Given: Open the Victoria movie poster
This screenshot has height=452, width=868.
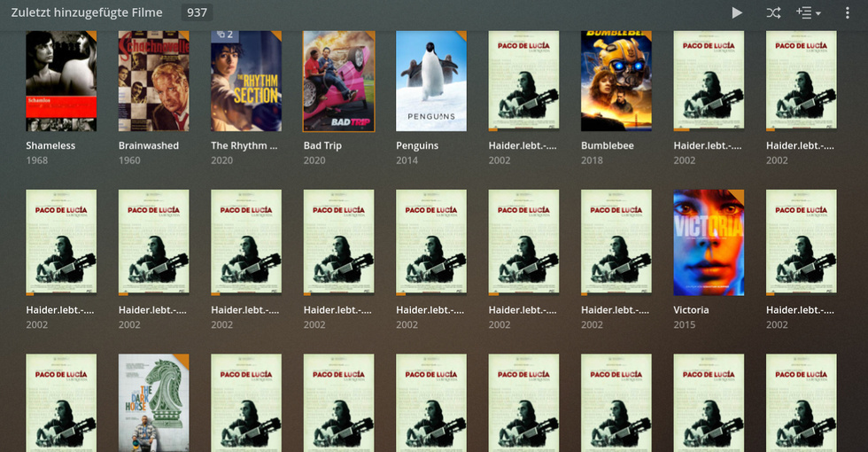Looking at the screenshot, I should point(709,243).
